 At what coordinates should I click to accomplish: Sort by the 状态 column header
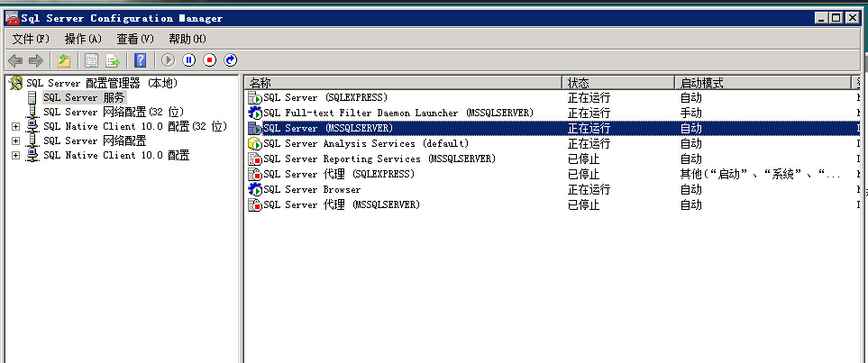pos(618,83)
